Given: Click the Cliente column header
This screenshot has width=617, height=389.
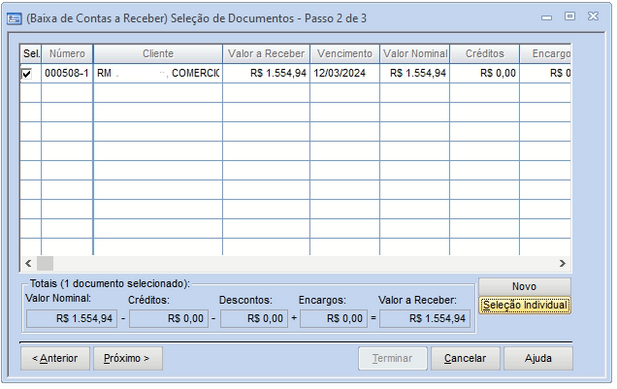Looking at the screenshot, I should click(158, 53).
